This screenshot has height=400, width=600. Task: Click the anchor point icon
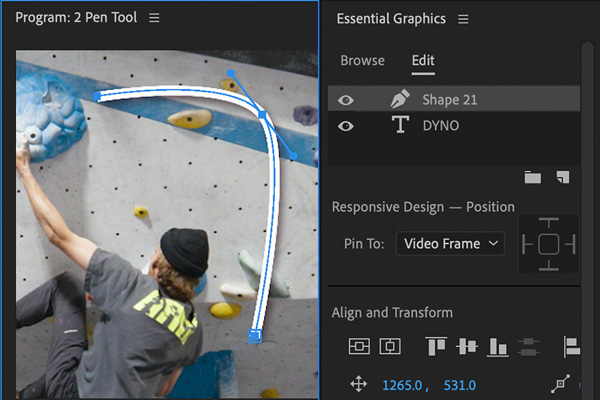tap(561, 384)
